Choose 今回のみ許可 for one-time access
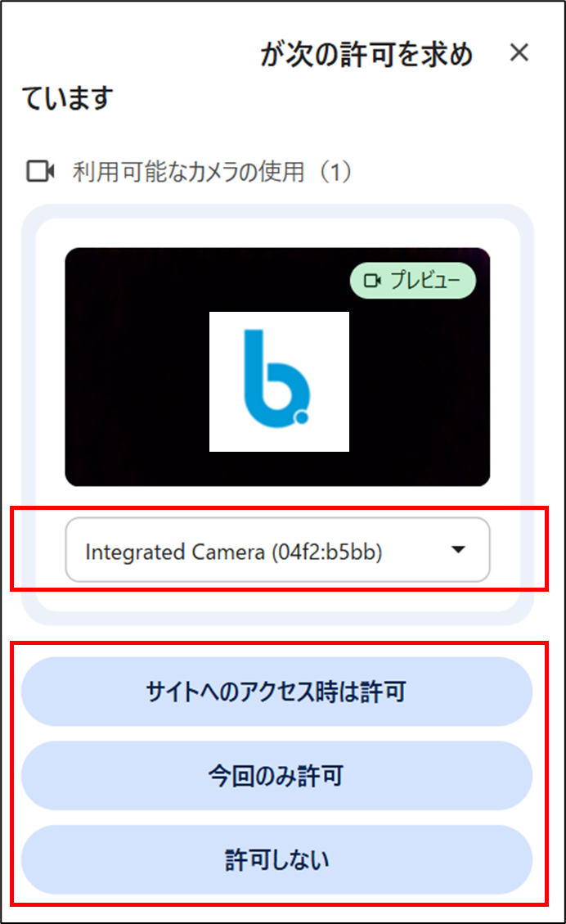The width and height of the screenshot is (566, 924). [276, 776]
